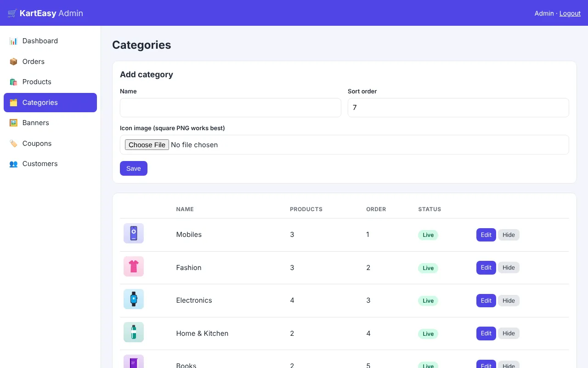The width and height of the screenshot is (588, 368).
Task: Log out via the Logout link
Action: [x=570, y=13]
